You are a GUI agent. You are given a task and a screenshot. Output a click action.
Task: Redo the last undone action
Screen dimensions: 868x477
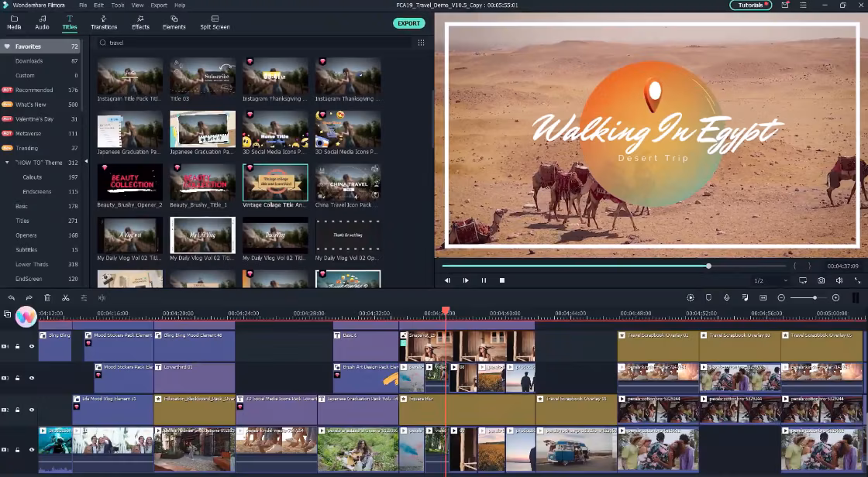click(x=29, y=297)
